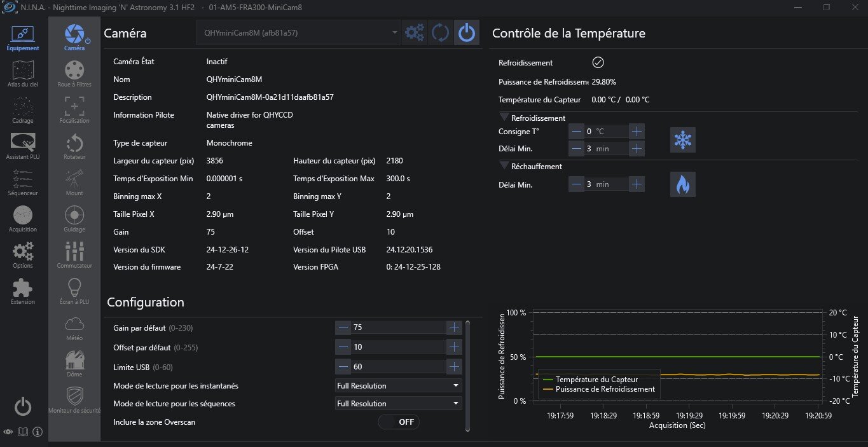Decrease warming Délai Min. value
868x447 pixels.
[x=576, y=184]
